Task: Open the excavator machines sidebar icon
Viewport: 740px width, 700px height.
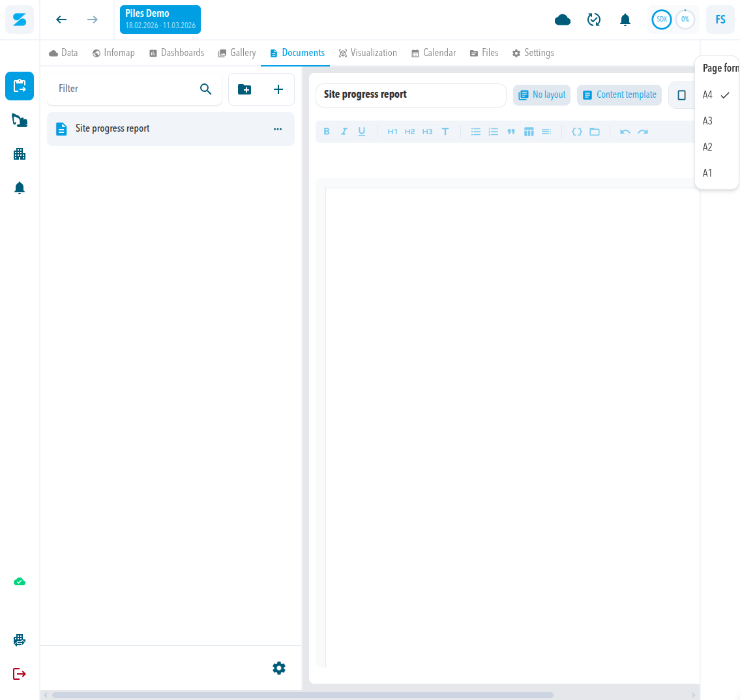Action: pos(20,121)
